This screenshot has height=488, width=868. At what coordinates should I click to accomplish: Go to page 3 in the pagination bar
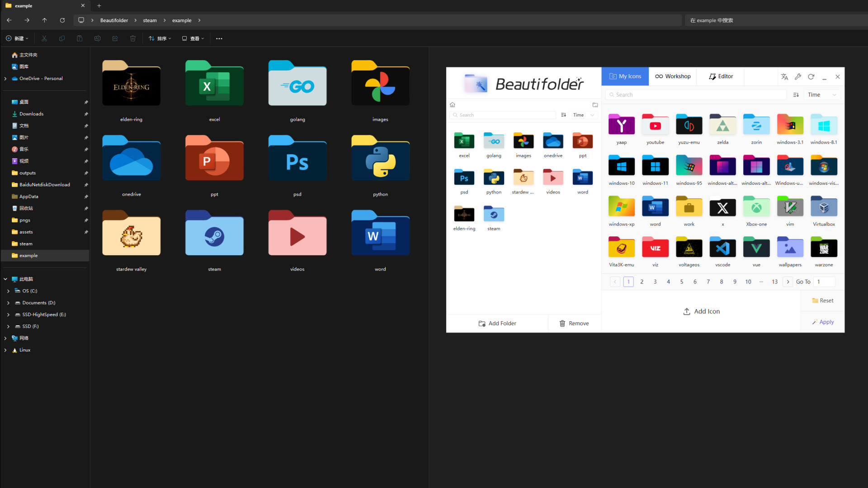point(655,281)
